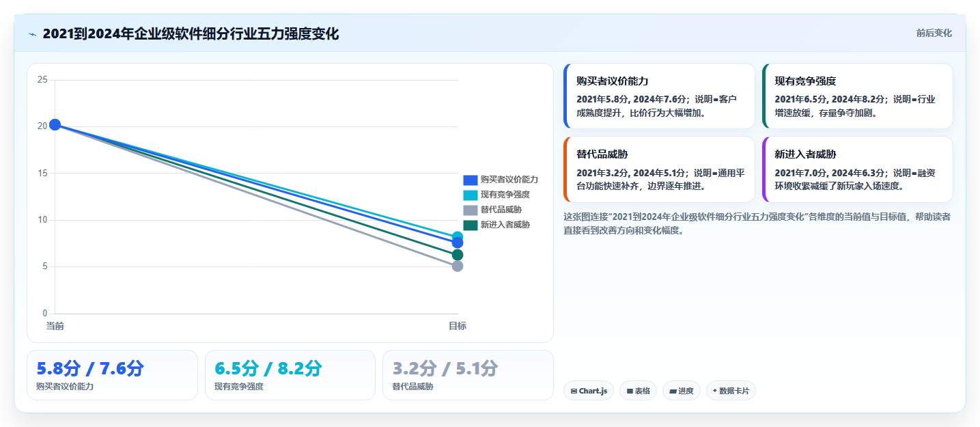
Task: Open the 购买者议价能力 description card
Action: [x=659, y=96]
